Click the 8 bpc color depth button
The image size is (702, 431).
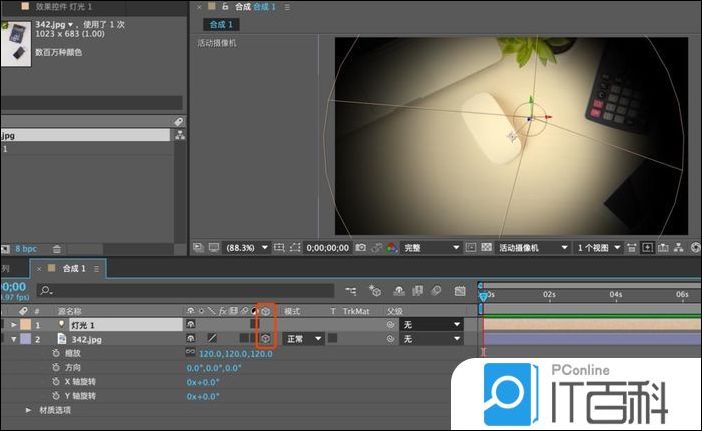pyautogui.click(x=24, y=248)
